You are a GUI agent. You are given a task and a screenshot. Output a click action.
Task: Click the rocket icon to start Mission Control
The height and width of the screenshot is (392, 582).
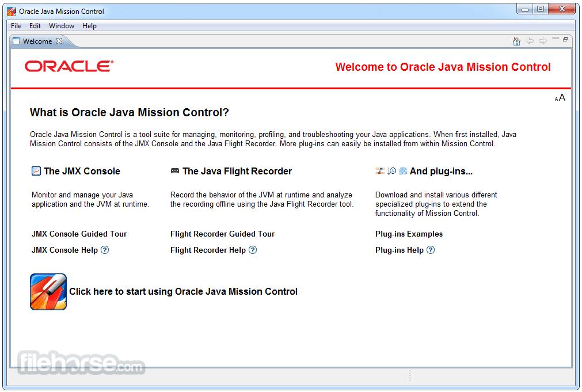point(48,291)
